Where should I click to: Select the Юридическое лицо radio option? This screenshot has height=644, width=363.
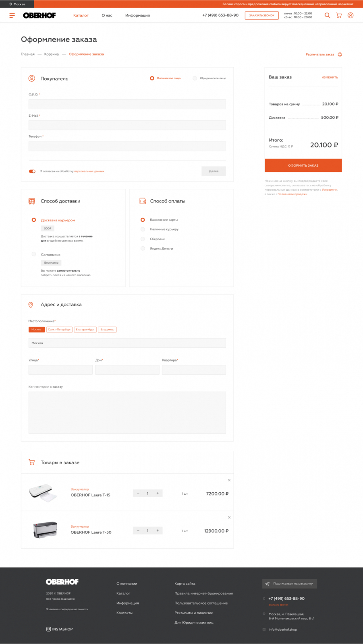click(195, 78)
